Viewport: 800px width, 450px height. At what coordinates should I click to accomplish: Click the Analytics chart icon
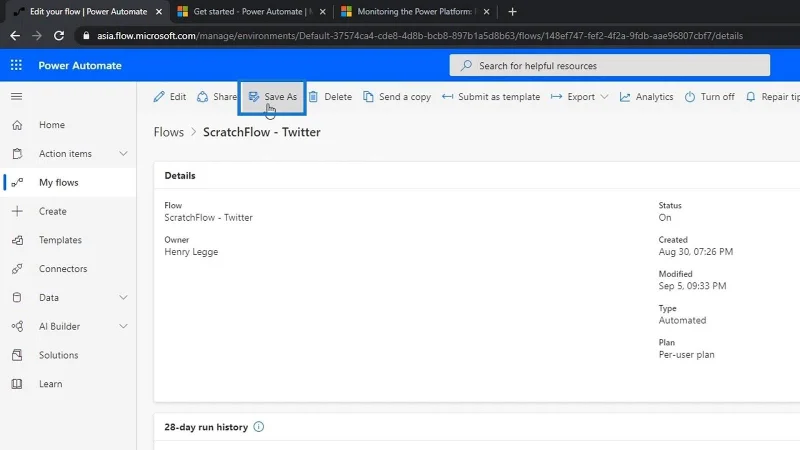625,96
